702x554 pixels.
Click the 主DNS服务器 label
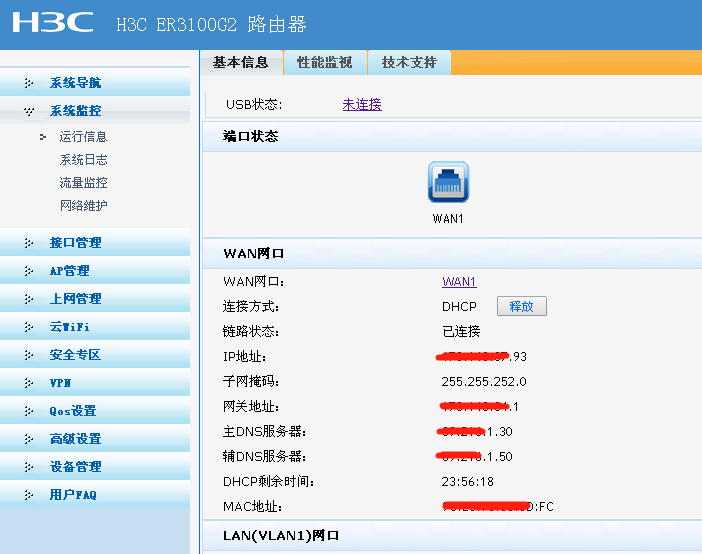pyautogui.click(x=264, y=432)
